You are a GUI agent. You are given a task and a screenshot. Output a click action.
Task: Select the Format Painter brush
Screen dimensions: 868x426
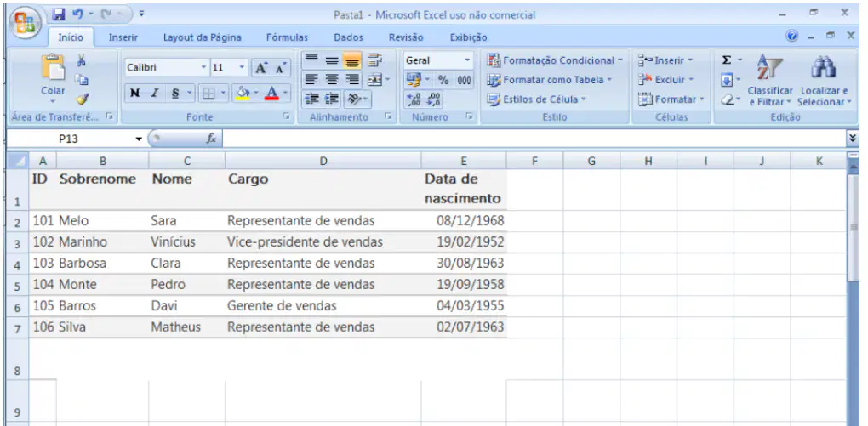coord(82,99)
